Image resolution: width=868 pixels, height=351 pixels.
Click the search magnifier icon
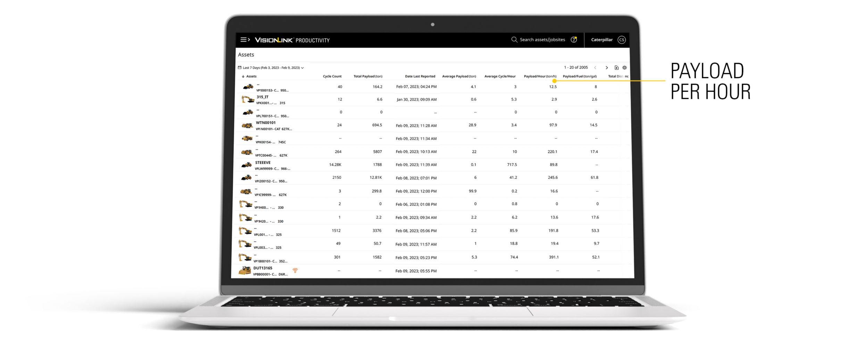click(514, 40)
